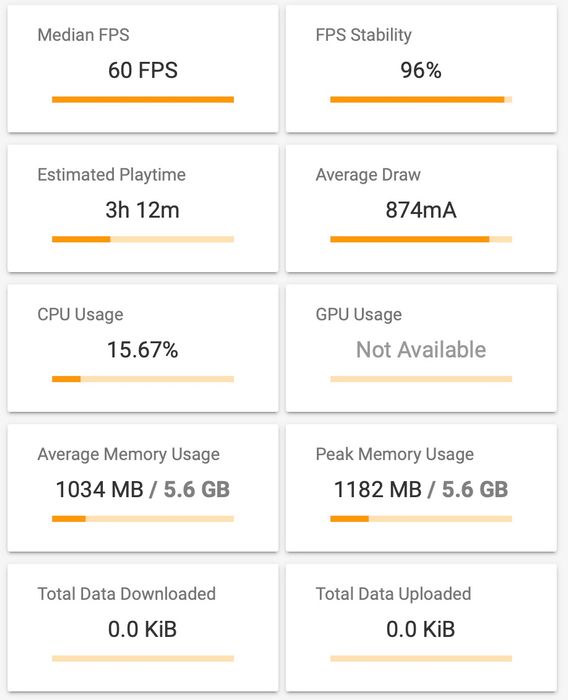
Task: Select the Peak Memory Usage card
Action: click(421, 488)
